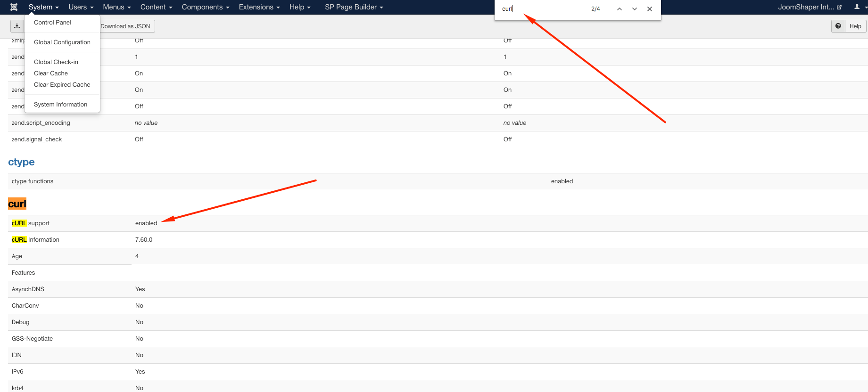This screenshot has height=392, width=868.
Task: Expand the Extensions dropdown menu
Action: [x=259, y=7]
